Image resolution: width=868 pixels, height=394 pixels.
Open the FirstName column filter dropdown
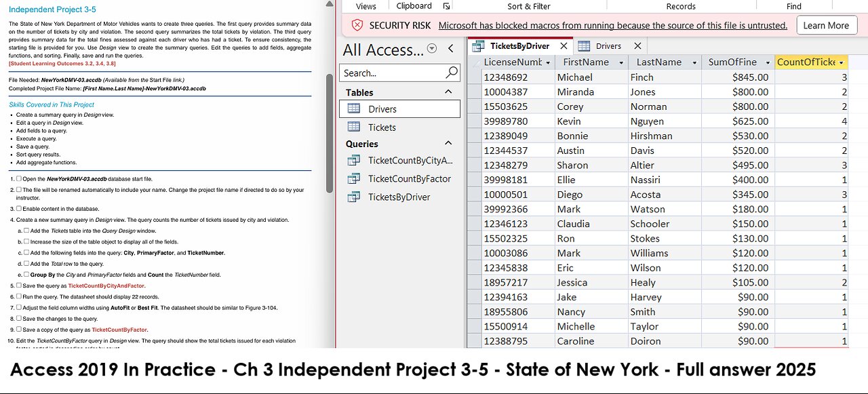620,62
